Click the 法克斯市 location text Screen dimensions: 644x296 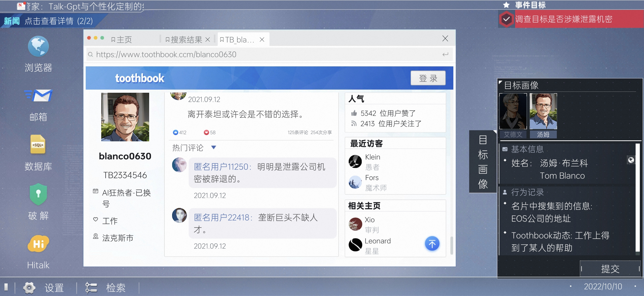[118, 238]
